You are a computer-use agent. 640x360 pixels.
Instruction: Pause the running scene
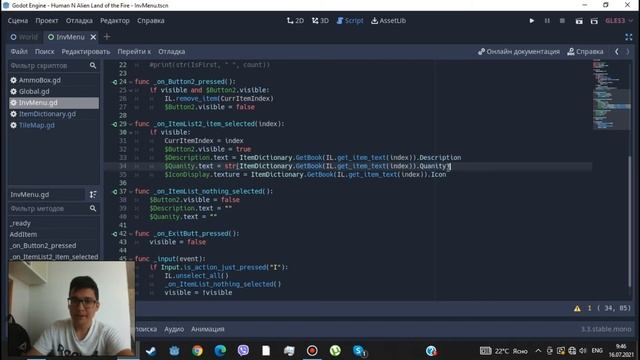tap(547, 20)
